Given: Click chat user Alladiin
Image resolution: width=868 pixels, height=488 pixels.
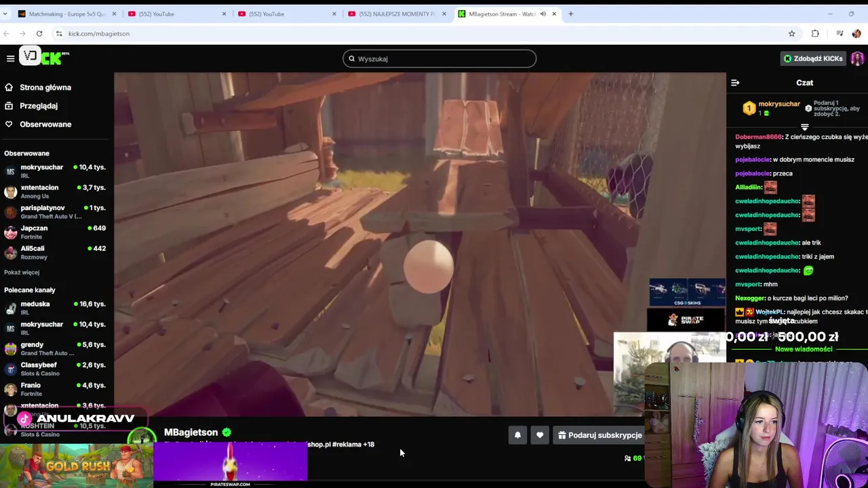Looking at the screenshot, I should (748, 187).
